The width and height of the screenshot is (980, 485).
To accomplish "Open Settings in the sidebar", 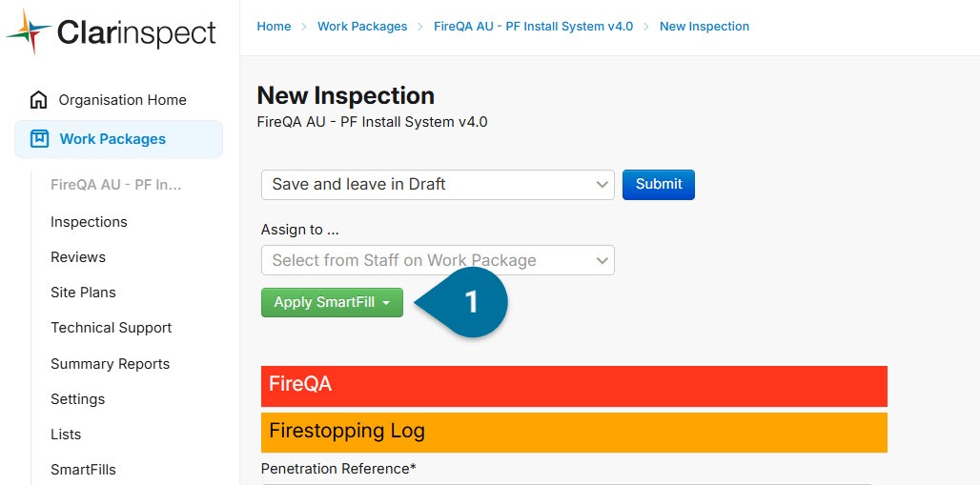I will click(77, 398).
